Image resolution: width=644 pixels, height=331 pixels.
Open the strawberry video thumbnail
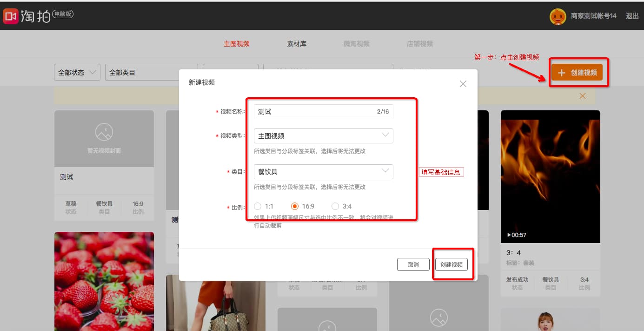coord(104,281)
